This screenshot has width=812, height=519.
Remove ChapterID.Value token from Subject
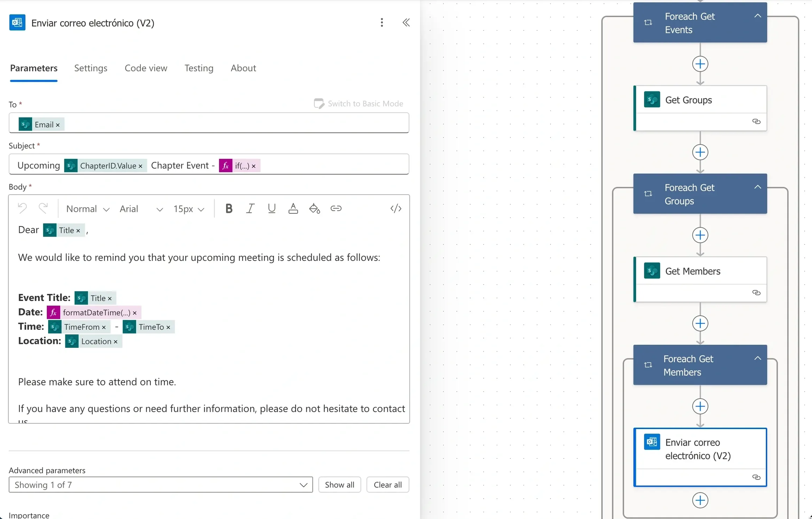[140, 166]
